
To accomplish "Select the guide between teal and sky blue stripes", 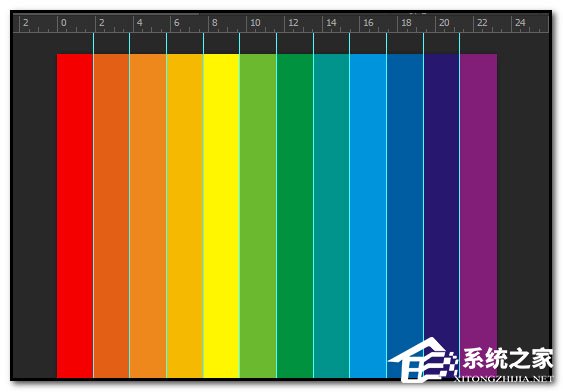I will click(349, 205).
